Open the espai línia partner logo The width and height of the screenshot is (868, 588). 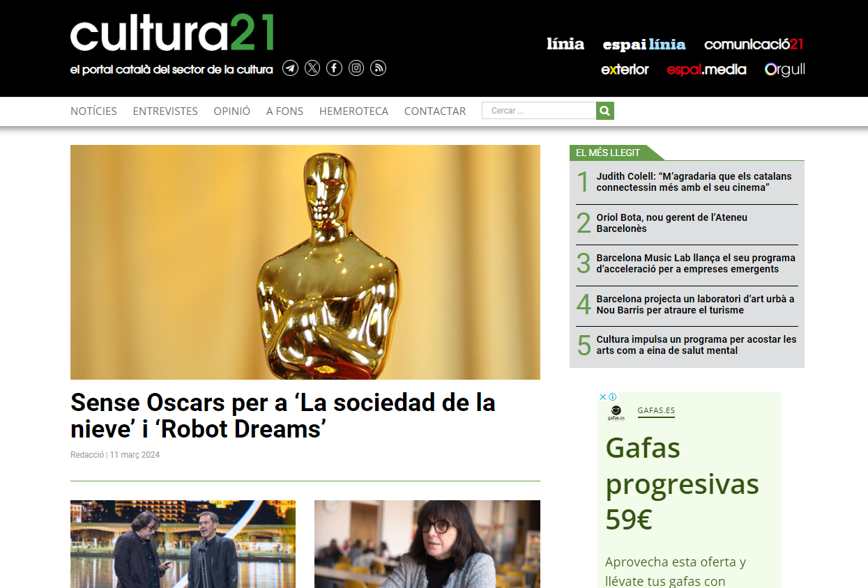pyautogui.click(x=644, y=45)
